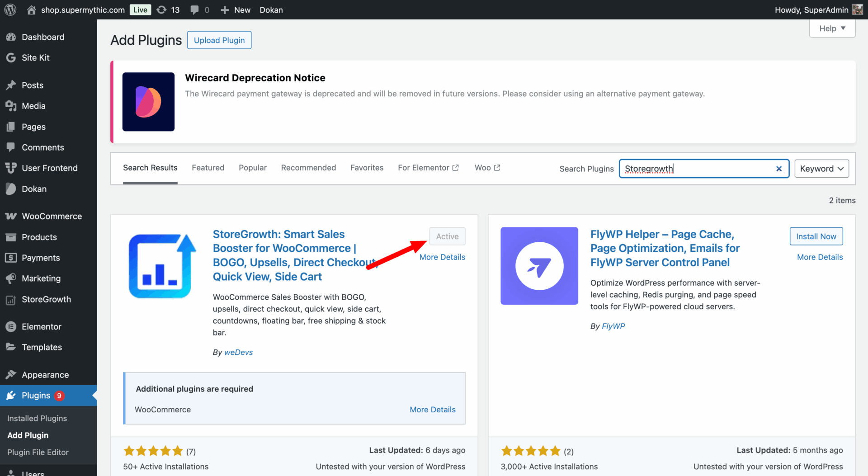Click the Payments dollar icon in sidebar
This screenshot has height=476, width=868.
(11, 258)
